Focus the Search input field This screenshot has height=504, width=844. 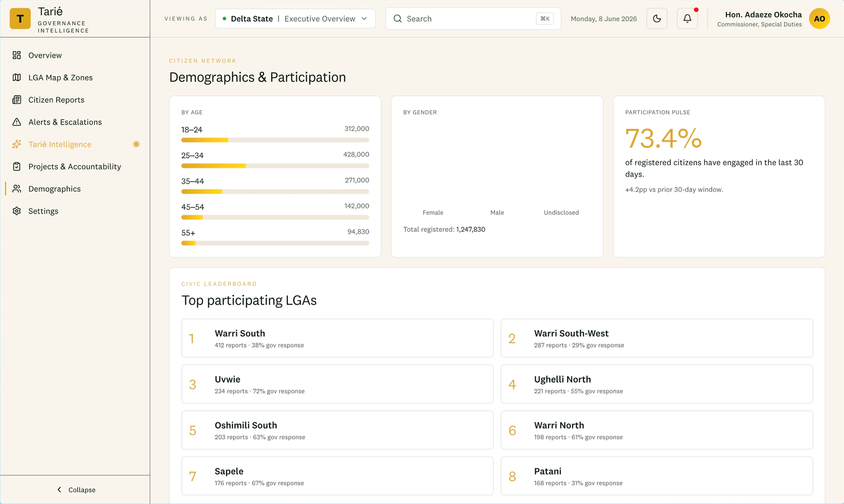pyautogui.click(x=473, y=19)
